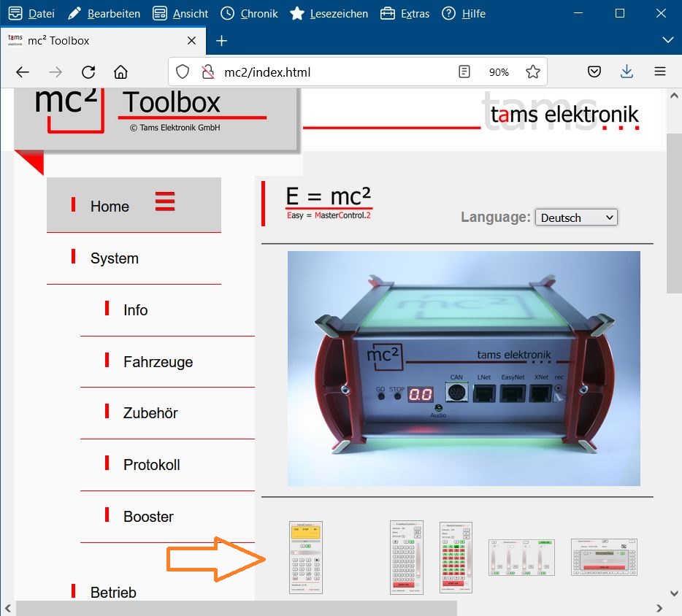Screen dimensions: 682x616
Task: Reload the current page
Action: pos(88,72)
